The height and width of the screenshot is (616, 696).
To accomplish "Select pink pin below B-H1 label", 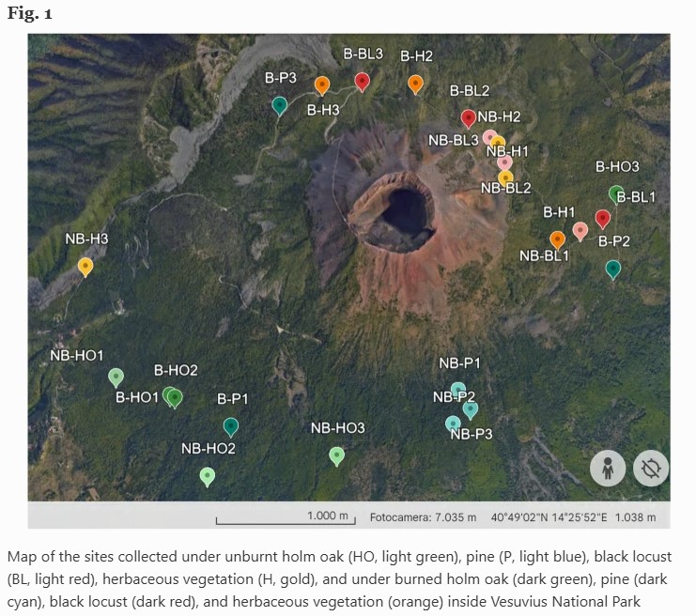I will pos(580,232).
